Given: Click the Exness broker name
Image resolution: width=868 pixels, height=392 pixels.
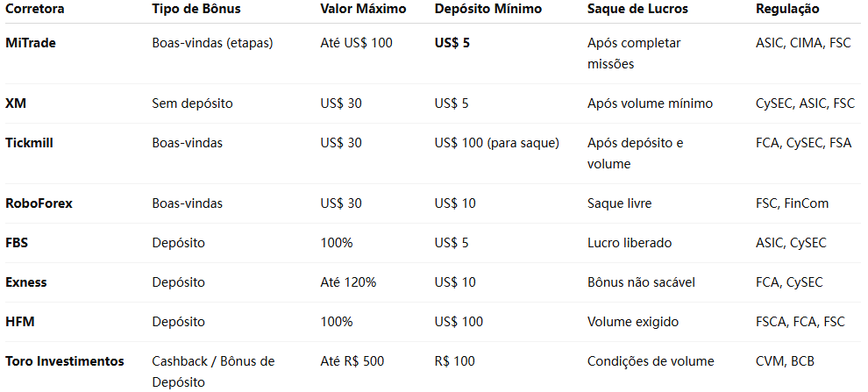Looking at the screenshot, I should coord(26,282).
